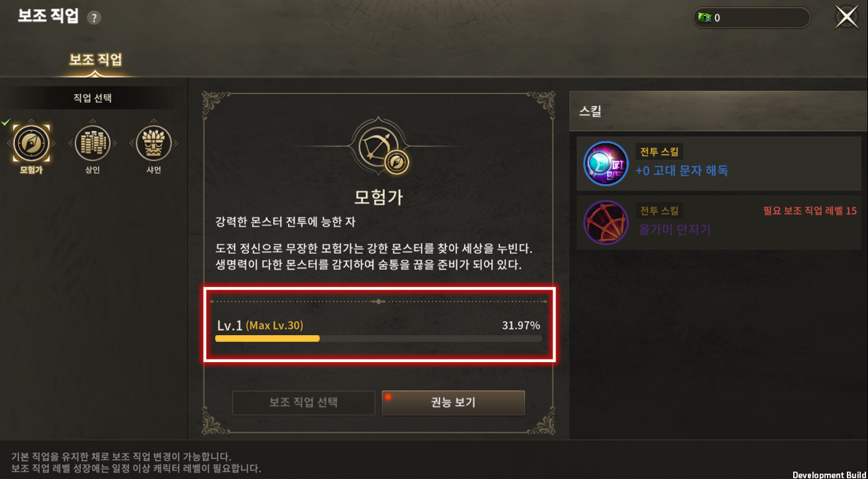Click the currency amount field showing 0
This screenshot has height=479, width=868.
751,18
